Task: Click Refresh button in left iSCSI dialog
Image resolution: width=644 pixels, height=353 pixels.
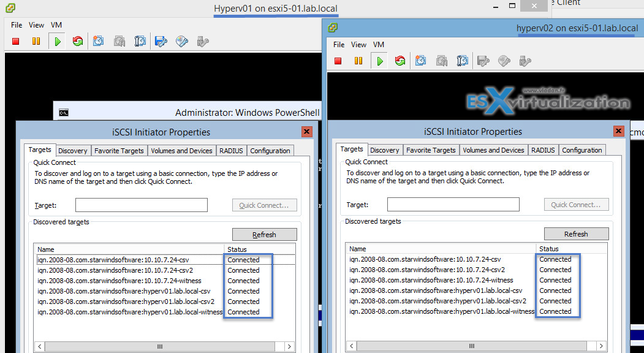Action: [x=265, y=235]
